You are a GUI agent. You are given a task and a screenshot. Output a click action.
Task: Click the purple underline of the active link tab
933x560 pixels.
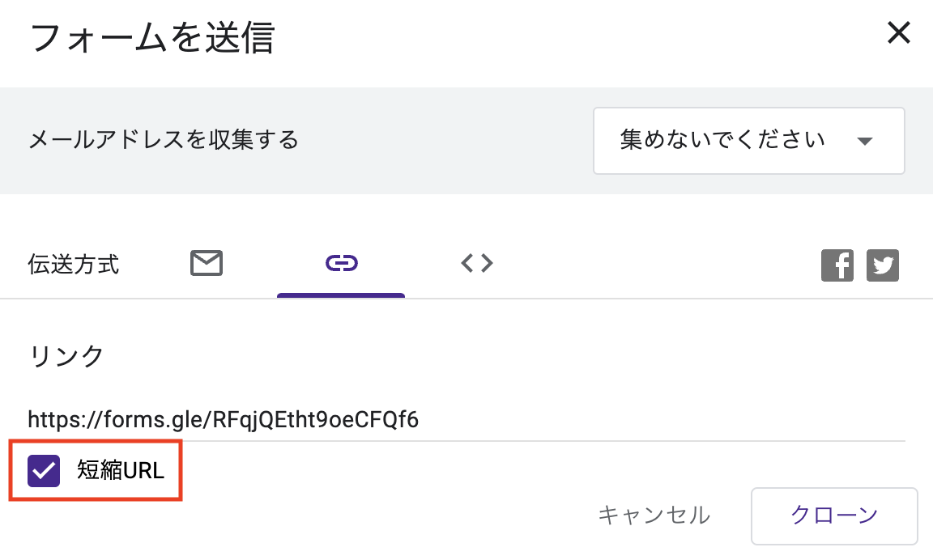pos(341,295)
